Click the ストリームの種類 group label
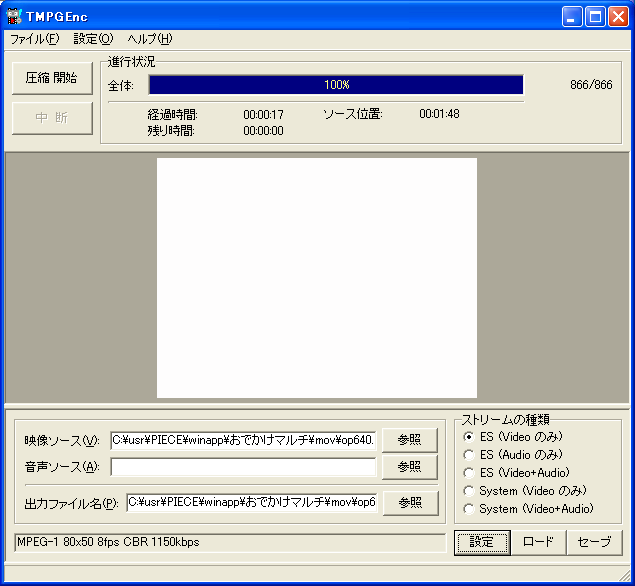The image size is (635, 586). coord(506,420)
